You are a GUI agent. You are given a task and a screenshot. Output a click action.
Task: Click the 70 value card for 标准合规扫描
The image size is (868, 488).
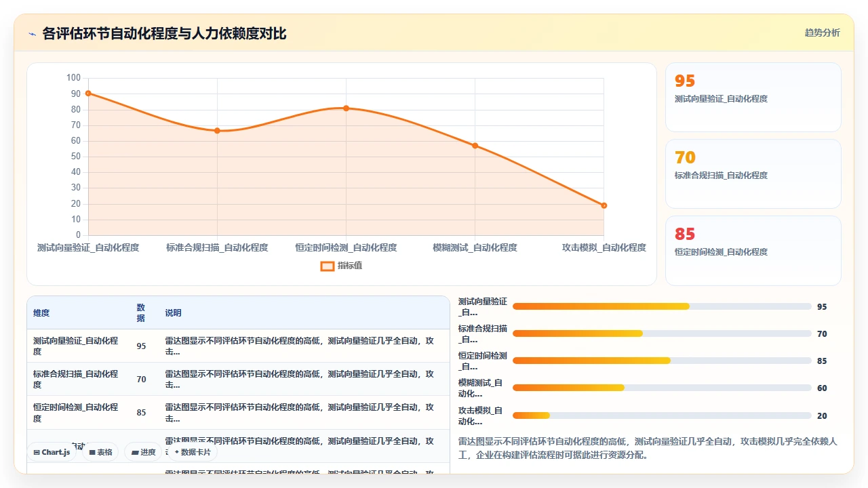(753, 174)
